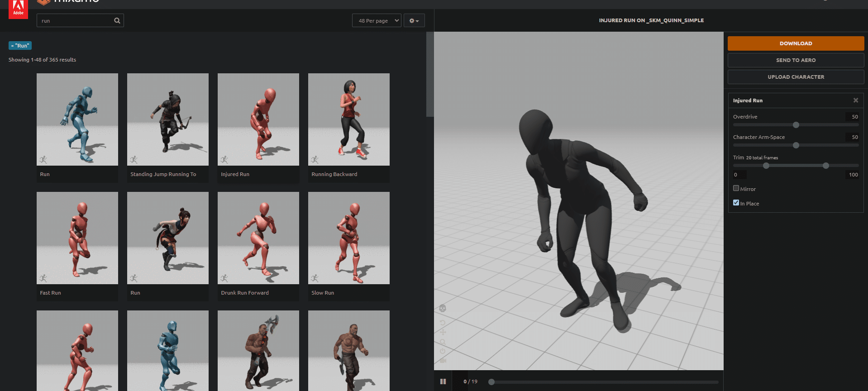
Task: Adjust the Overdrive slider
Action: pos(796,125)
